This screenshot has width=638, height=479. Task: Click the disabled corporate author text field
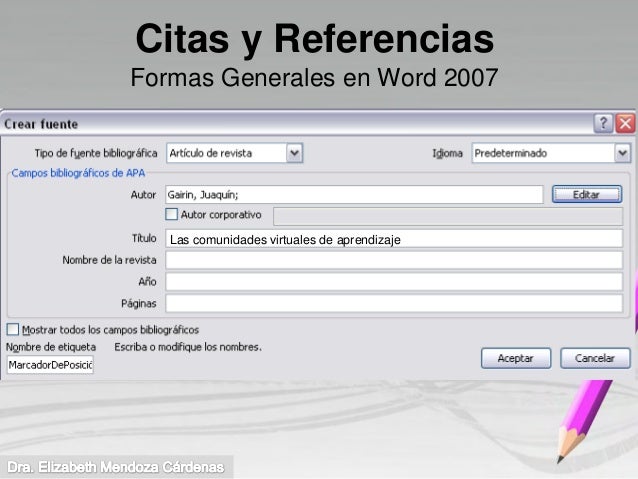pos(448,216)
